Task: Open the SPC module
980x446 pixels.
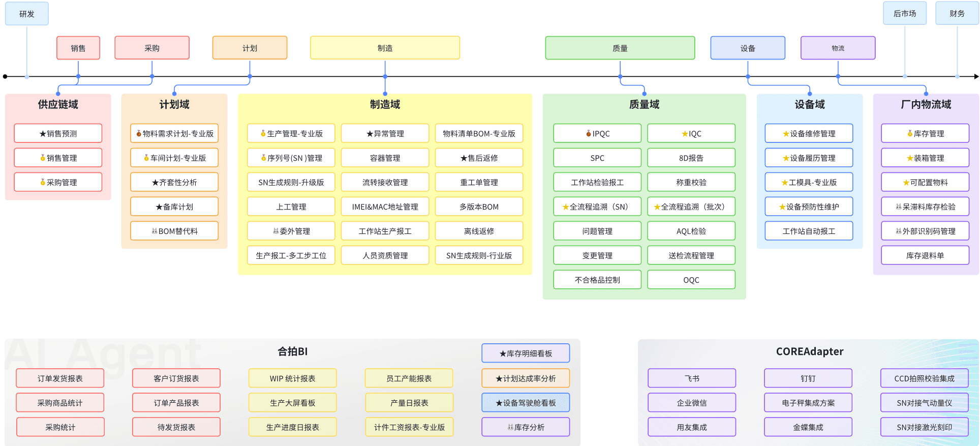Action: pos(597,158)
